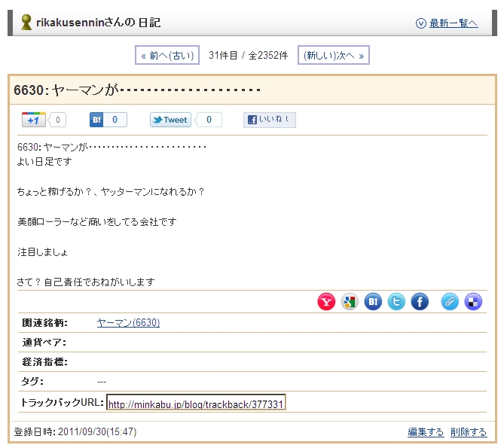The width and height of the screenshot is (501, 448).
Task: Click the line ちょっと稼げるか？、ヤッターマンになれるか？
Action: tap(111, 191)
